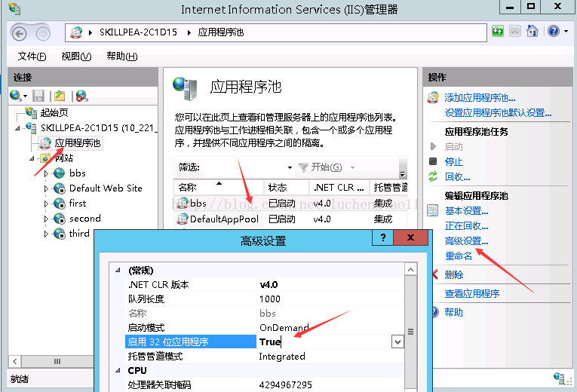The image size is (577, 392).
Task: Open the 视图(V) menu
Action: (76, 57)
